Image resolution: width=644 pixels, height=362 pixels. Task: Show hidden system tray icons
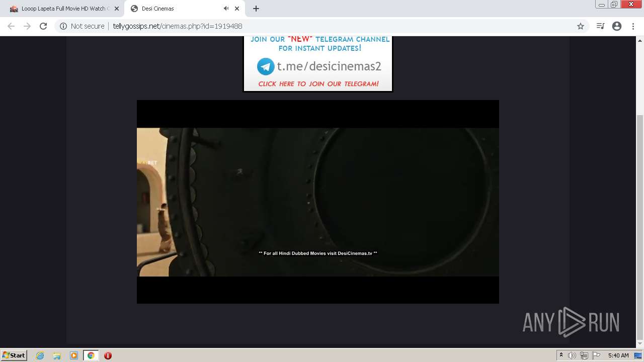point(561,355)
